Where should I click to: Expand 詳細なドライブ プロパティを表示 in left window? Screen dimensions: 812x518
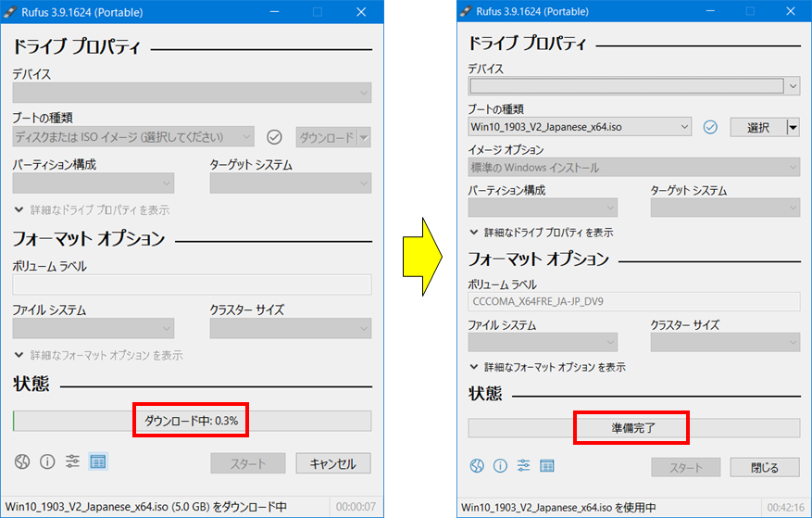click(93, 210)
